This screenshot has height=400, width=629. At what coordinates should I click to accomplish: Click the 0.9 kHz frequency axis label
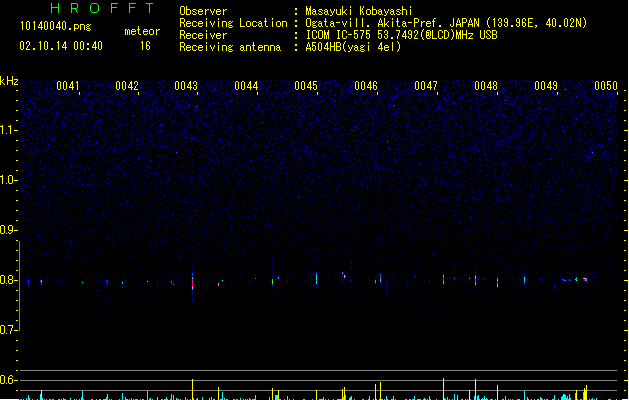8,230
